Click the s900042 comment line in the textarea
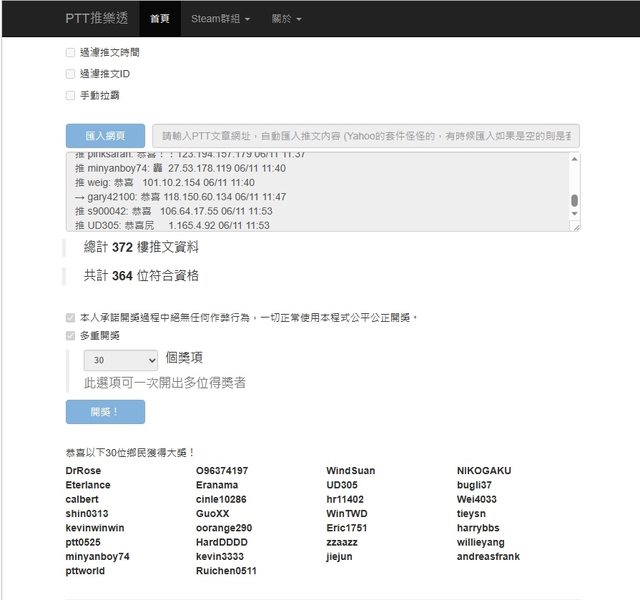The image size is (640, 600). point(170,211)
